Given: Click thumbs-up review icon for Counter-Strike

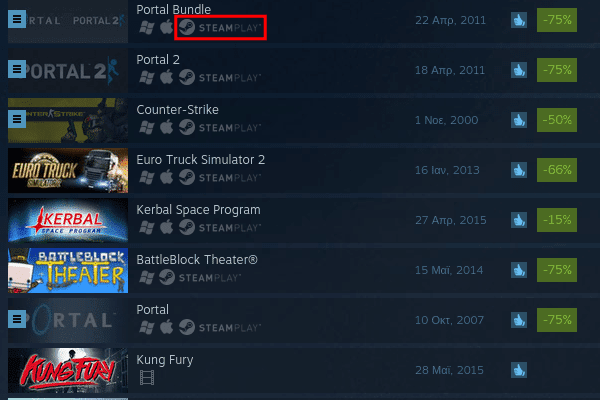Looking at the screenshot, I should click(519, 120).
